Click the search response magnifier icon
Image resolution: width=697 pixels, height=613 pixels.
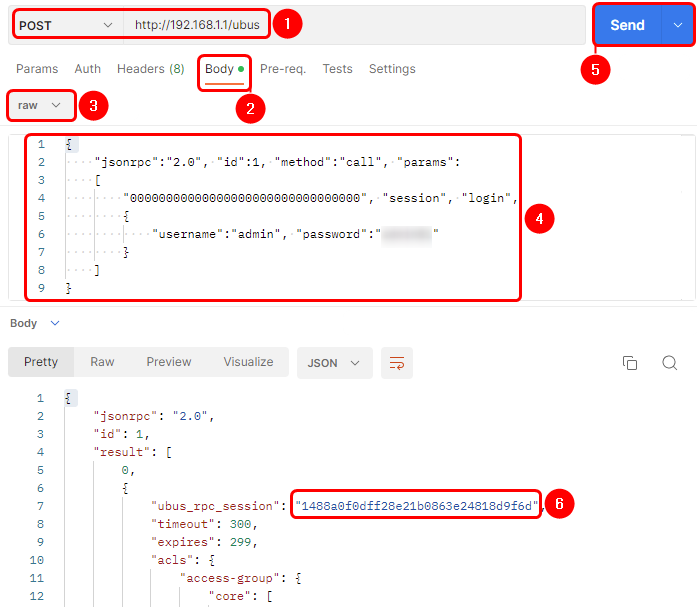coord(670,362)
